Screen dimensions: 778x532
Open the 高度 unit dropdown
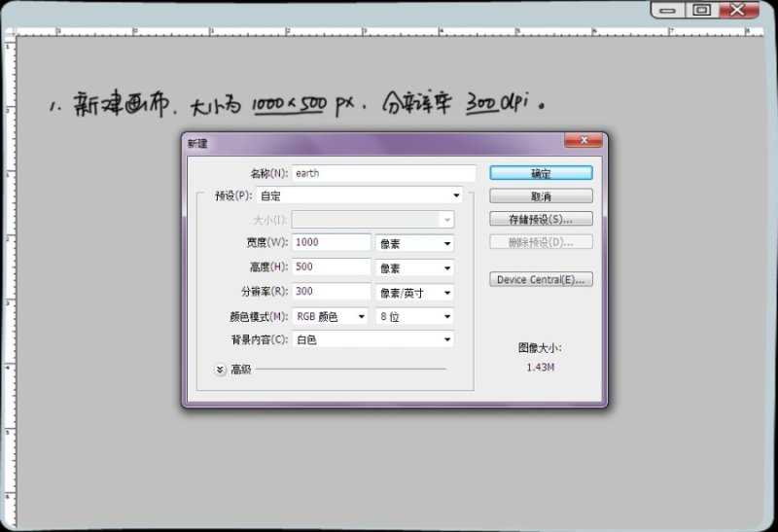point(414,268)
